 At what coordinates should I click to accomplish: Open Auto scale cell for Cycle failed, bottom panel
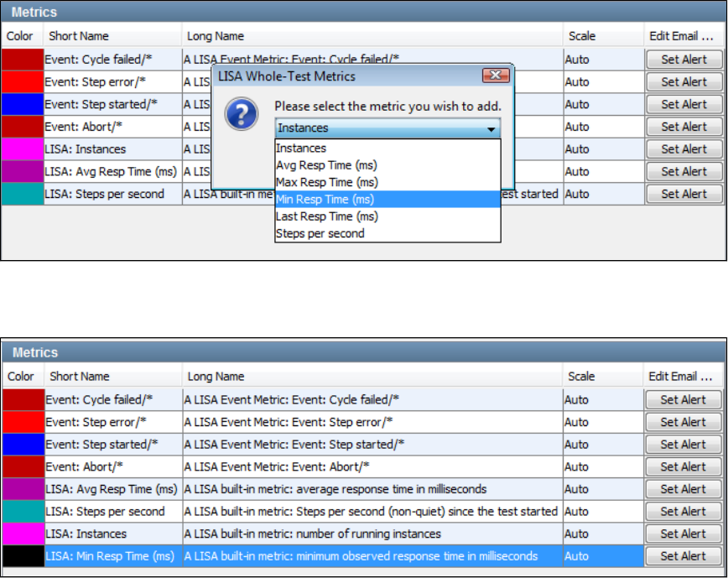click(x=603, y=399)
